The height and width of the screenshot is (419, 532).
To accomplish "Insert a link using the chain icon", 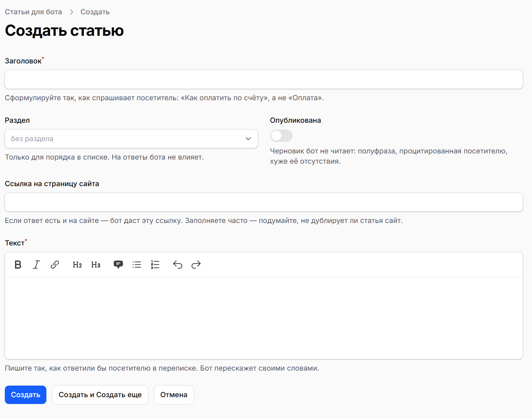I will [55, 265].
